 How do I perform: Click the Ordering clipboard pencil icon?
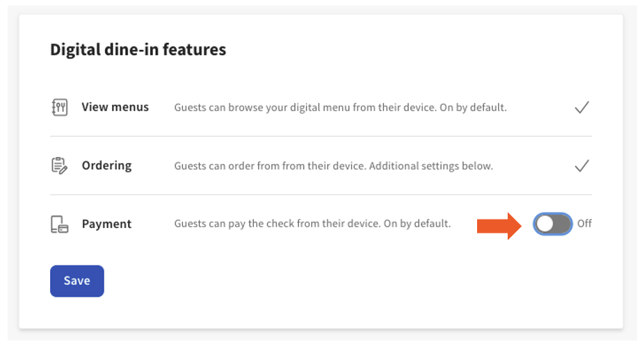point(60,166)
